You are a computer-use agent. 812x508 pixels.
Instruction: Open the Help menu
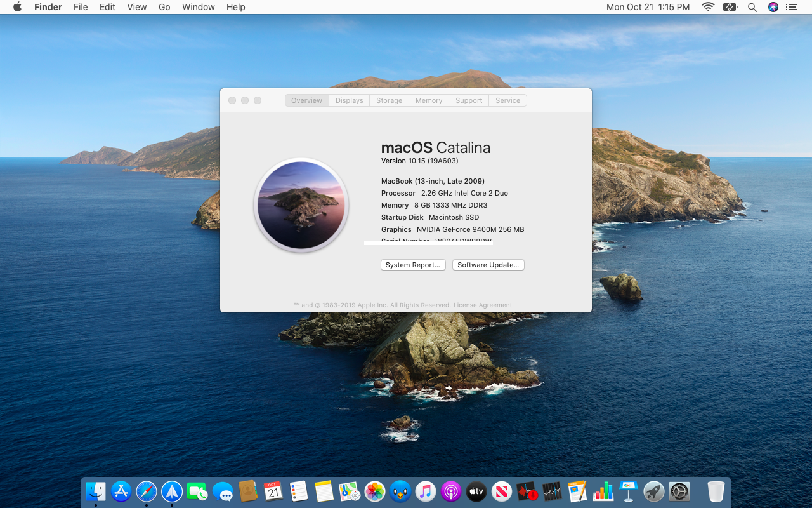[x=236, y=7]
